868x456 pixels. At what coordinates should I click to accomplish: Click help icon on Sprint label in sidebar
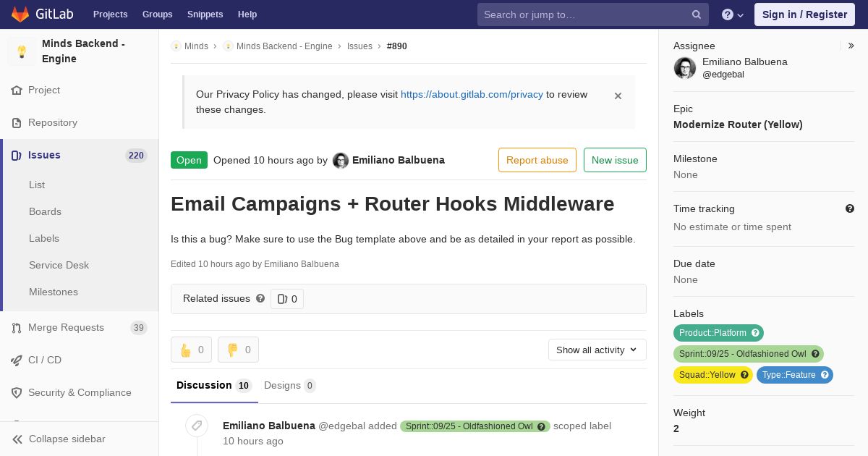pyautogui.click(x=815, y=354)
